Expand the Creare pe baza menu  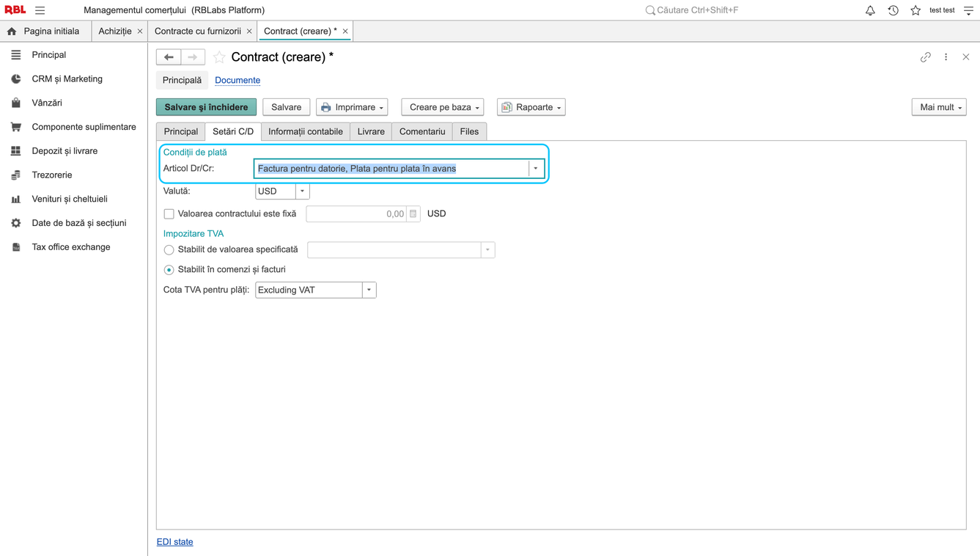443,107
